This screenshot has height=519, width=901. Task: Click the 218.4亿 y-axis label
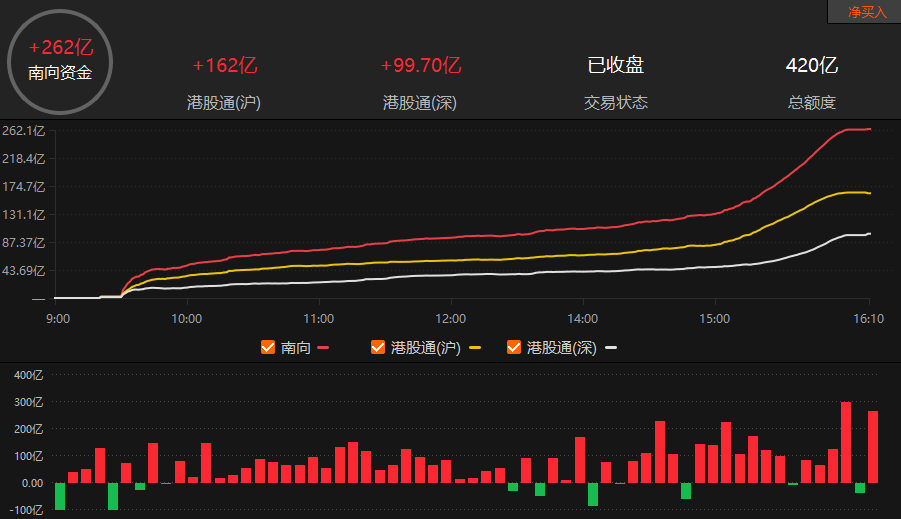click(x=24, y=159)
